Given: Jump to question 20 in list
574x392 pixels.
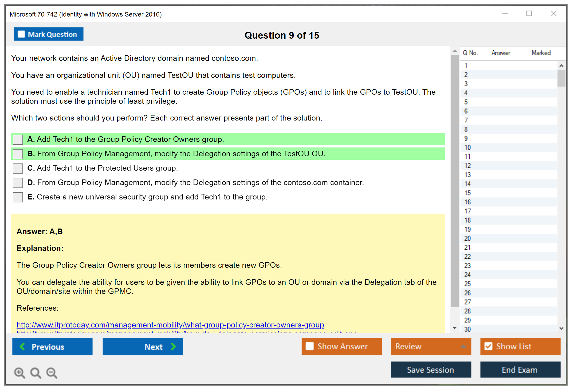Looking at the screenshot, I should click(x=467, y=238).
